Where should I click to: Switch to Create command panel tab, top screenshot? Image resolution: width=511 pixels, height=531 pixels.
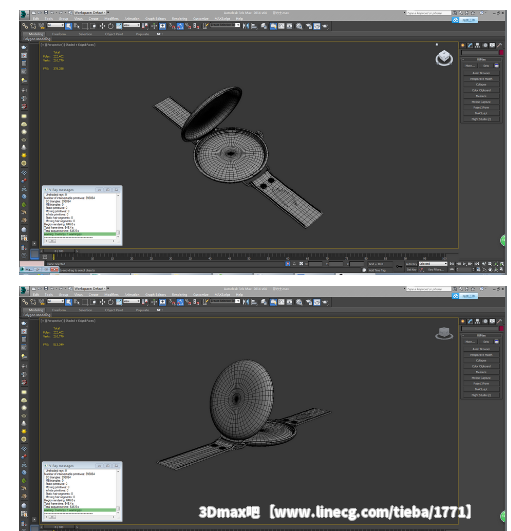(463, 45)
